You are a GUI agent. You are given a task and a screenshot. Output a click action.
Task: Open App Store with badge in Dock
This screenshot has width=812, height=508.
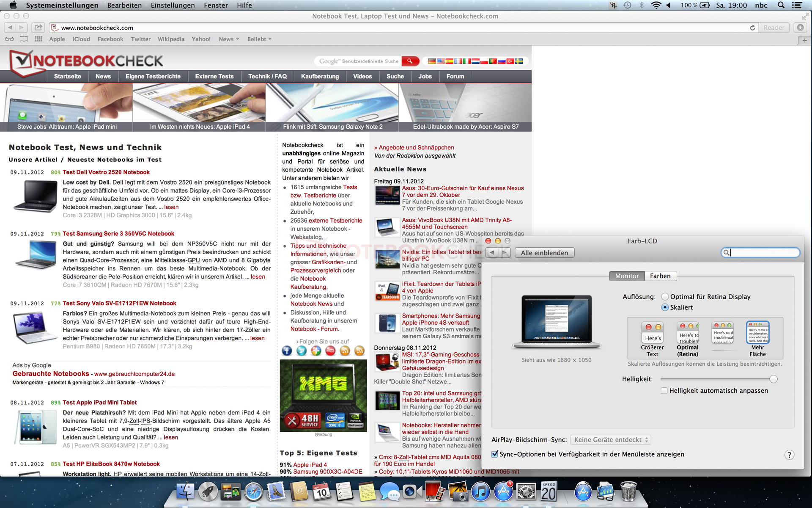tap(504, 492)
